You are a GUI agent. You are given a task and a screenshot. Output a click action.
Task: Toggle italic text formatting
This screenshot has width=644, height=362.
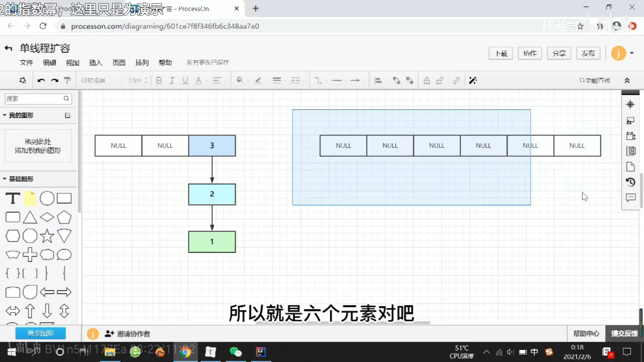click(172, 80)
